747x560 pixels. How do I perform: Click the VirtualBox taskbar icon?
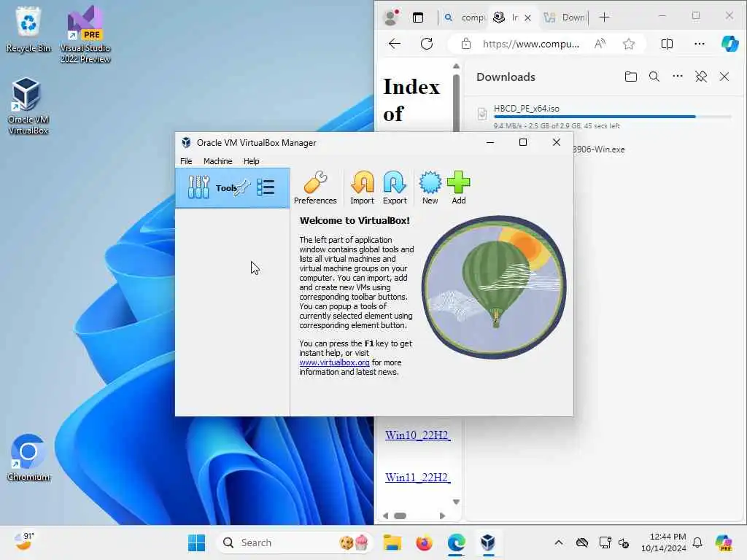pyautogui.click(x=487, y=542)
